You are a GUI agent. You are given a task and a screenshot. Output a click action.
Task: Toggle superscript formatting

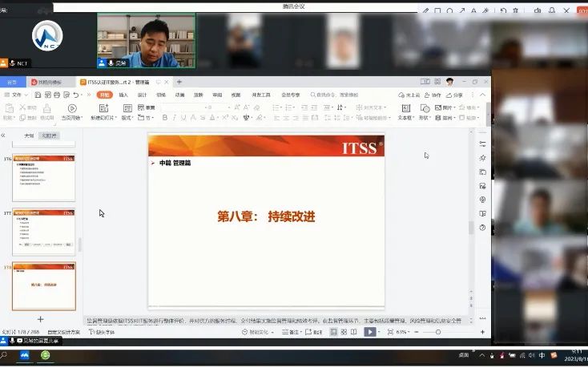[x=224, y=118]
